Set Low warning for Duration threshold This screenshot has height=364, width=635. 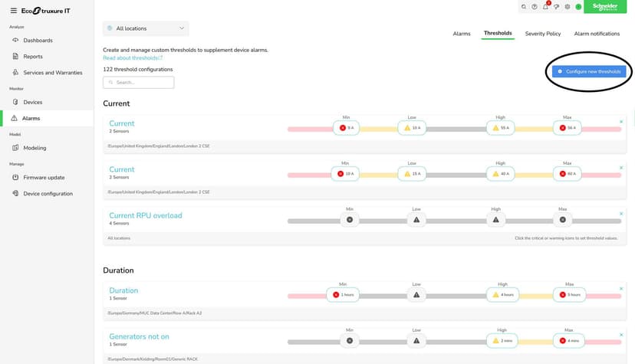click(x=416, y=295)
